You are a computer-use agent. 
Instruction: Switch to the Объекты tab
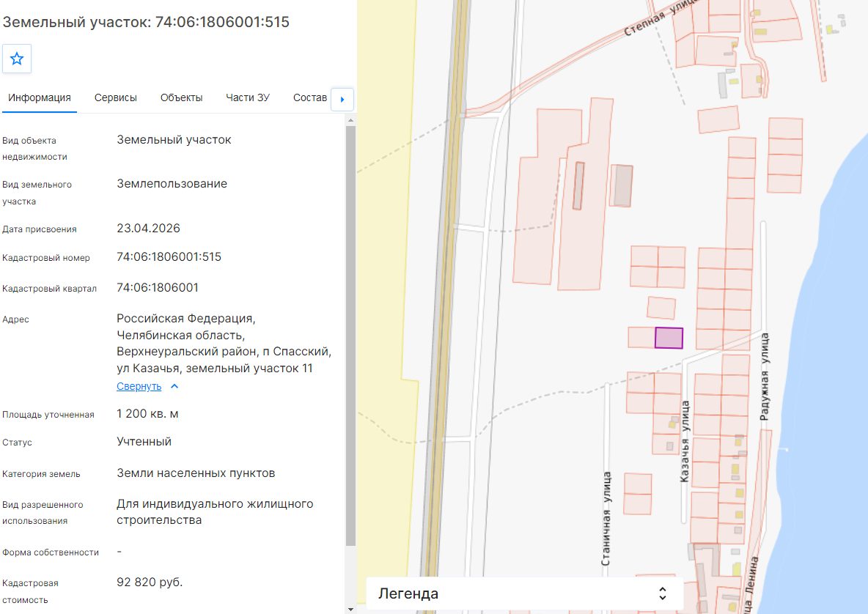tap(182, 98)
